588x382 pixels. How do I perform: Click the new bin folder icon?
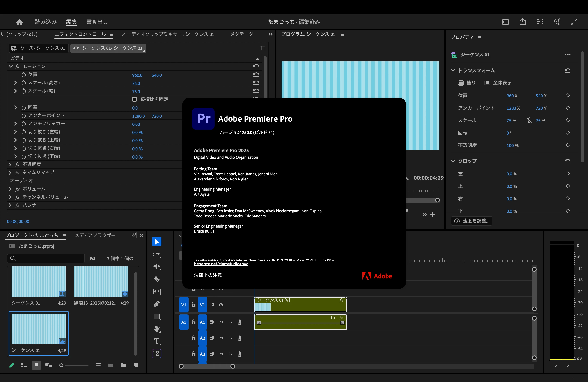click(x=123, y=365)
